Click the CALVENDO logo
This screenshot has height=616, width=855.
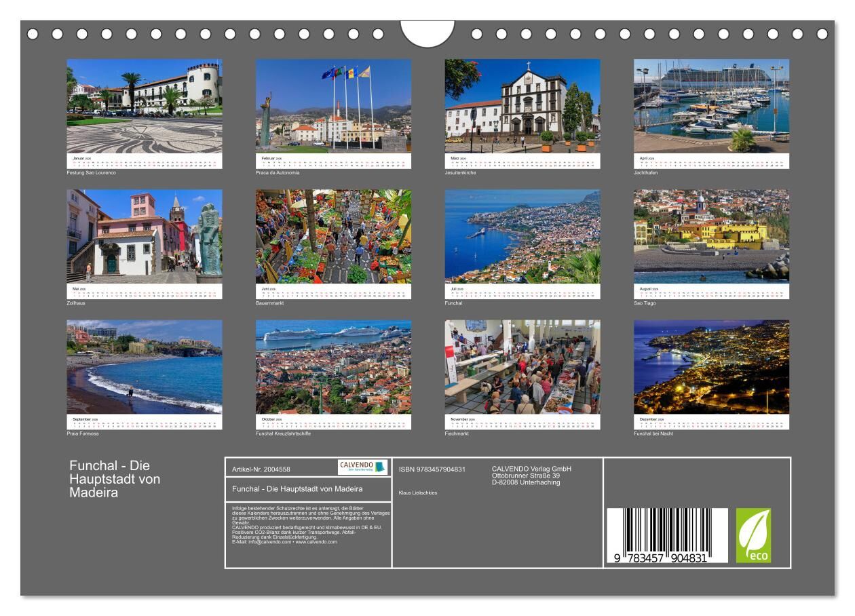[x=362, y=467]
